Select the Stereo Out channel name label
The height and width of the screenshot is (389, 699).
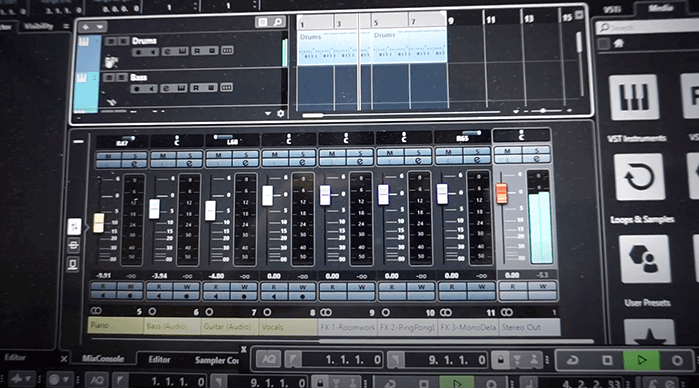click(529, 327)
